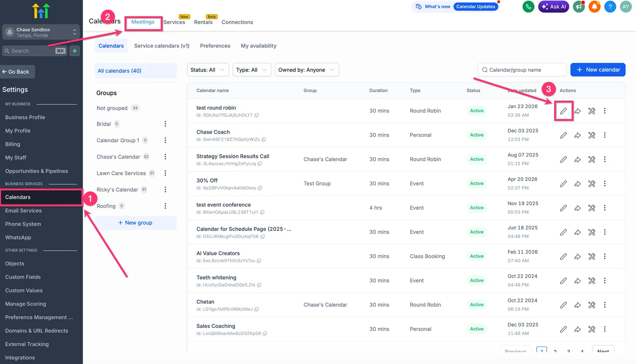This screenshot has height=364, width=636.
Task: Click the Calendar/group name search field
Action: click(x=522, y=70)
